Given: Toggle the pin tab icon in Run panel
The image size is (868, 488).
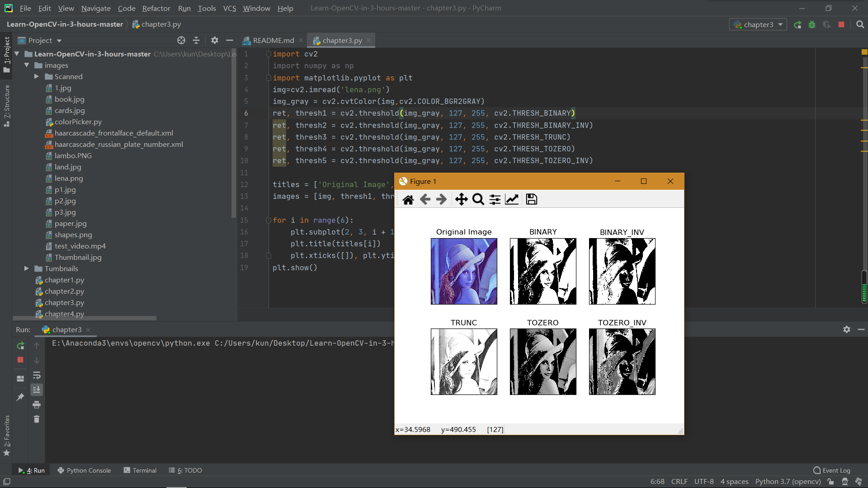Looking at the screenshot, I should point(20,397).
